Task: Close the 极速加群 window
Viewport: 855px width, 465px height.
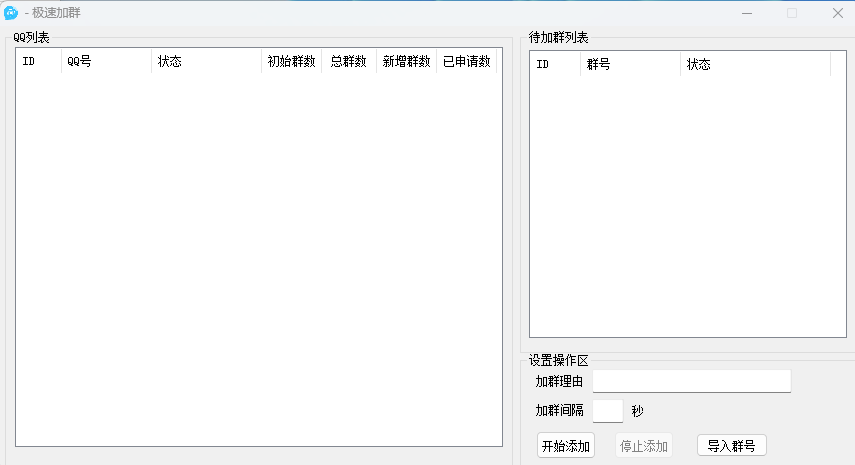Action: (837, 13)
